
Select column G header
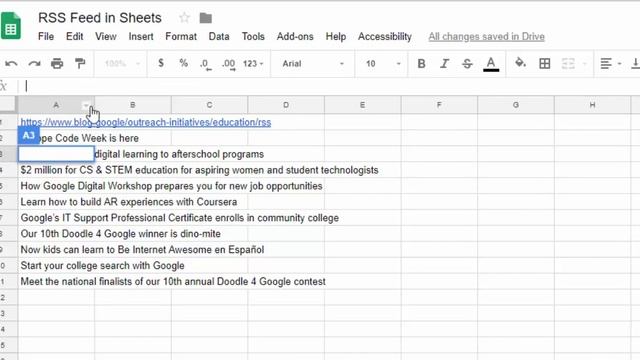point(516,105)
